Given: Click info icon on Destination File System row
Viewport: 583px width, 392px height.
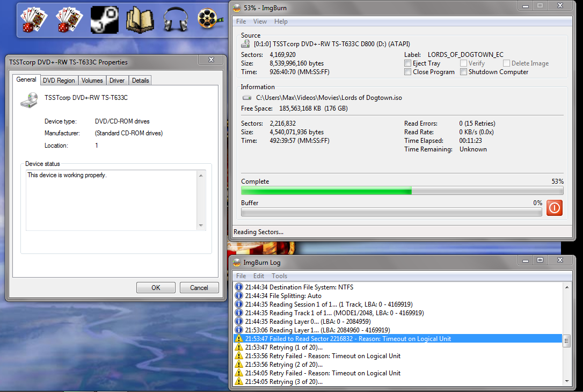Looking at the screenshot, I should click(239, 287).
